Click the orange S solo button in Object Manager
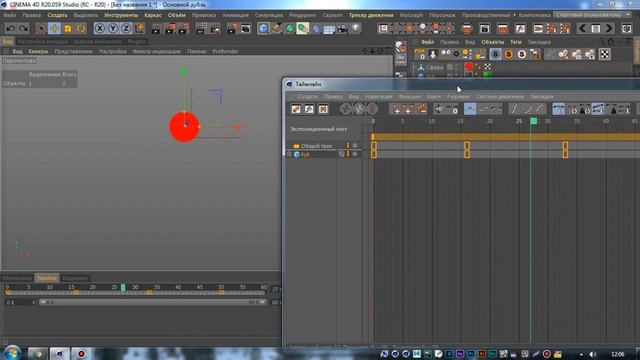This screenshot has width=640, height=360. 509,54
